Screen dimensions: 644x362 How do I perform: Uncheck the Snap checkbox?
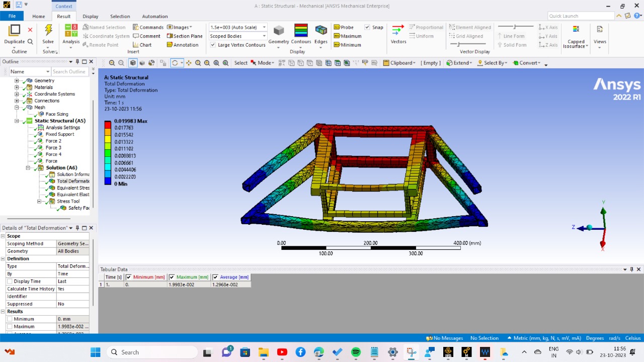click(x=367, y=27)
